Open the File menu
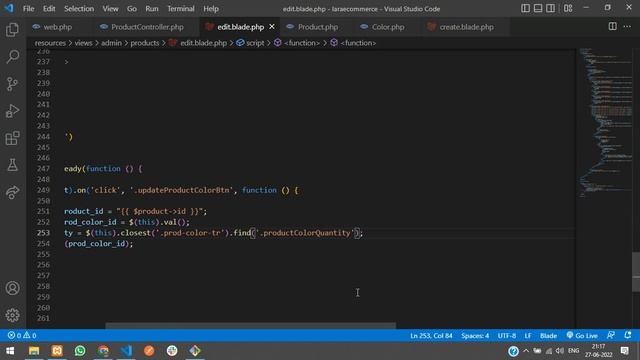 pos(29,9)
